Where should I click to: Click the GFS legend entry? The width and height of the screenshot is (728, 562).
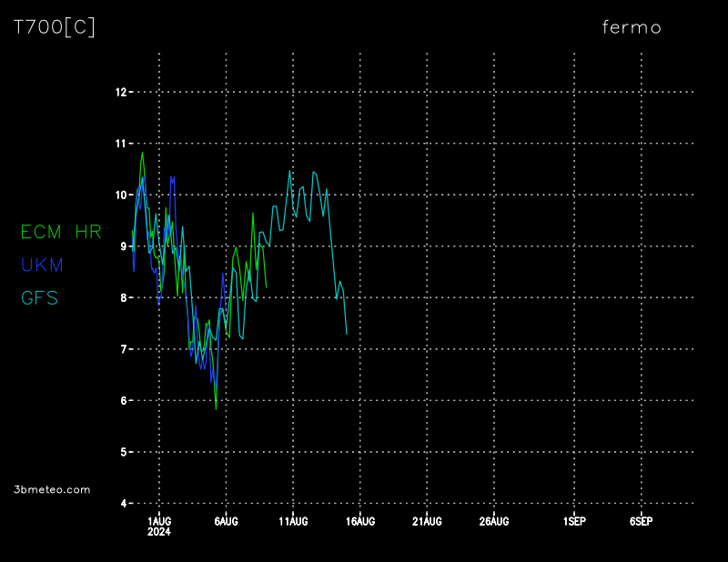click(x=40, y=297)
